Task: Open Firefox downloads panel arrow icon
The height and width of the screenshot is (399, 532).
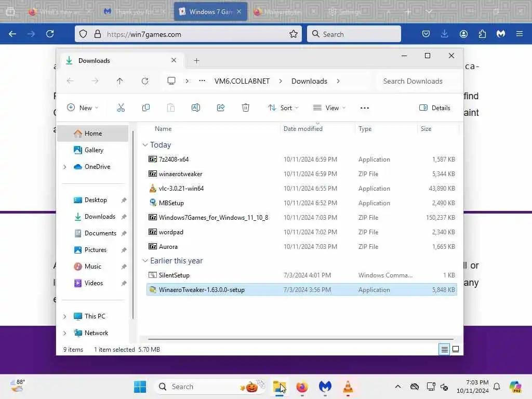Action: 445,34
